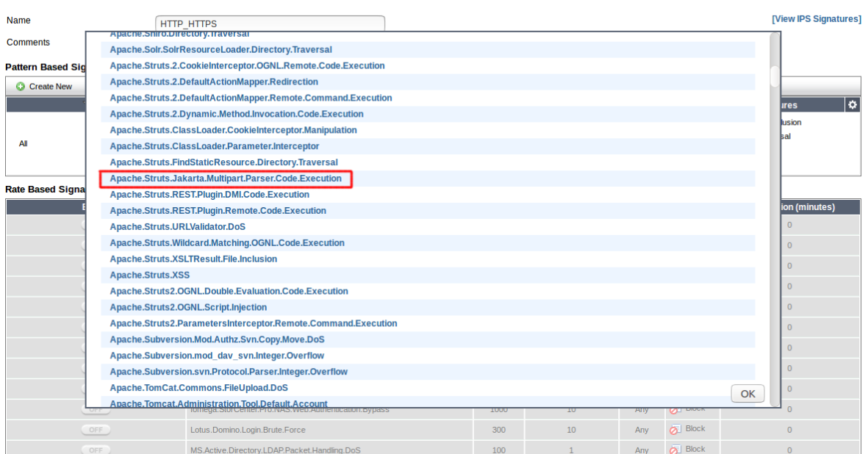Select Apache.Struts.ClassLoader.CookieInterceptor.Manipulation

(233, 130)
